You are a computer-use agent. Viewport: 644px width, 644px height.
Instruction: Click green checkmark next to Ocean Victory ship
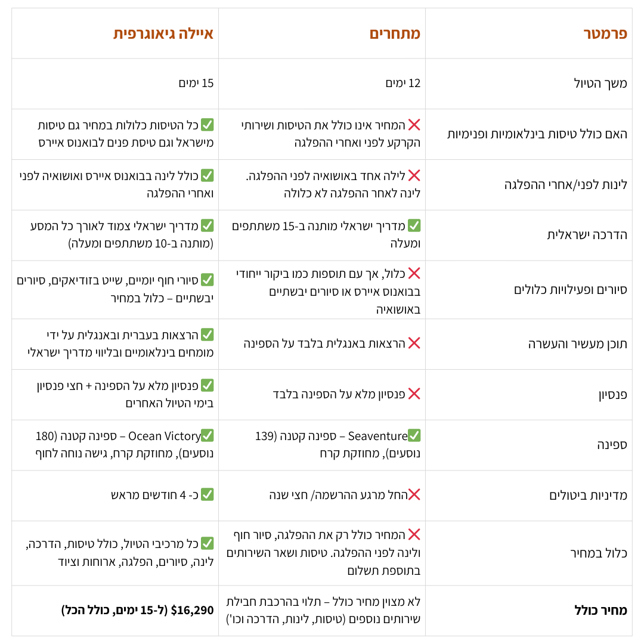coord(208,435)
